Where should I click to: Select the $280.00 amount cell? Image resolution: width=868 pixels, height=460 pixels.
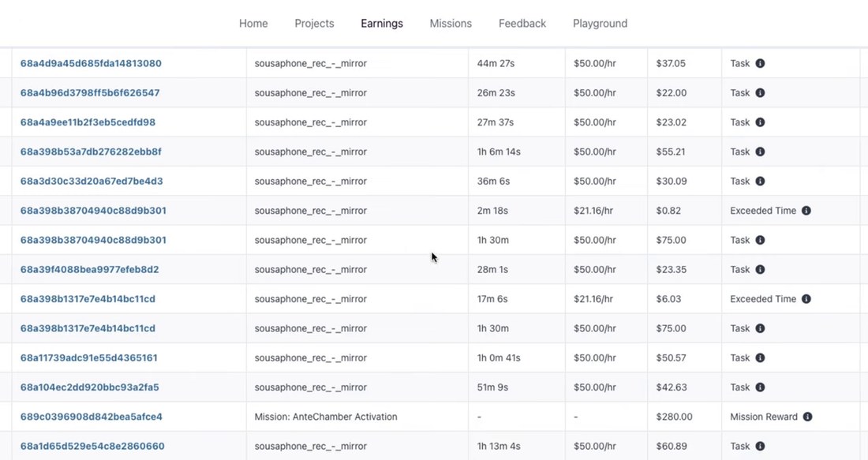[684, 417]
